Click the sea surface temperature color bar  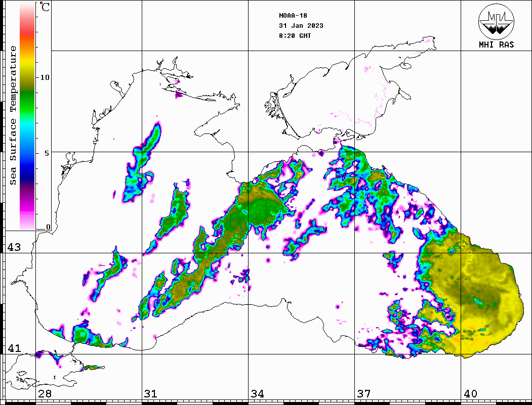[x=27, y=116]
